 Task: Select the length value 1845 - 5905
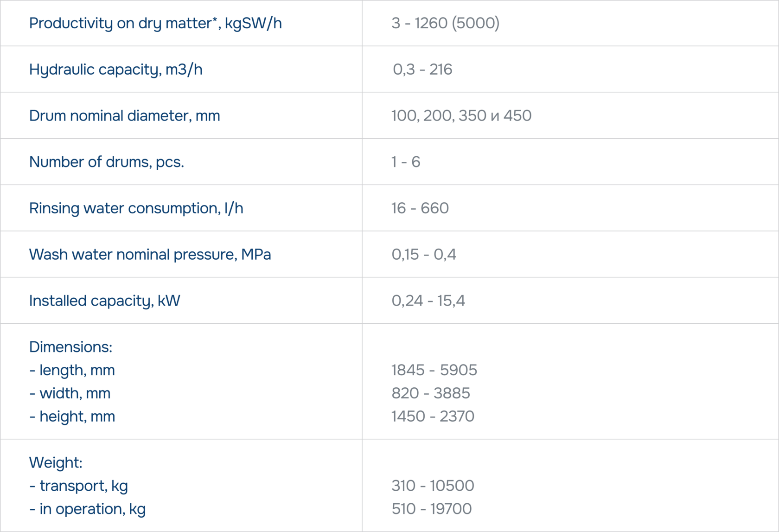coord(434,370)
